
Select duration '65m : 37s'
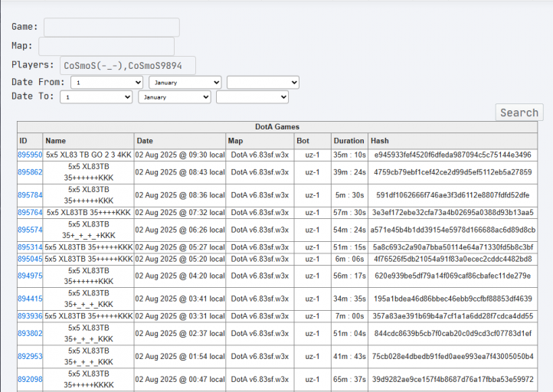(349, 379)
